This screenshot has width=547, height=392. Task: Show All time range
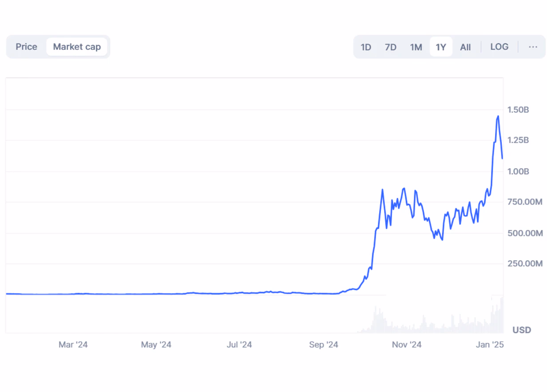click(465, 47)
